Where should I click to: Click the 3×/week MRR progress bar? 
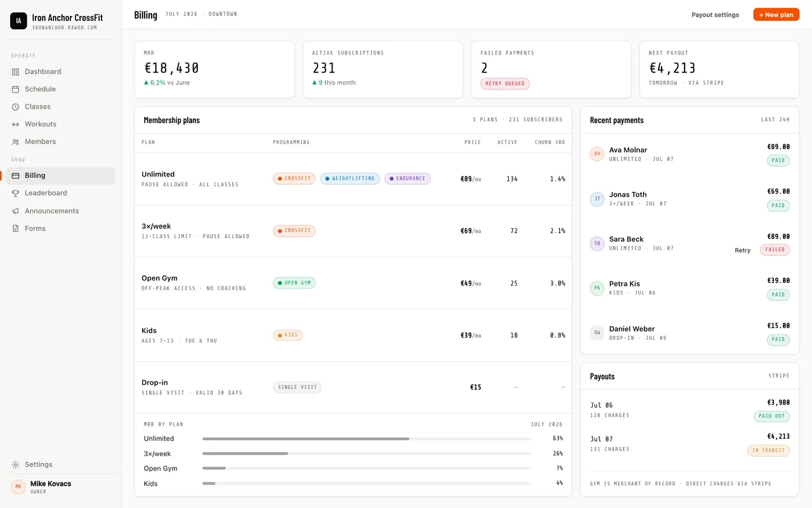coord(367,453)
